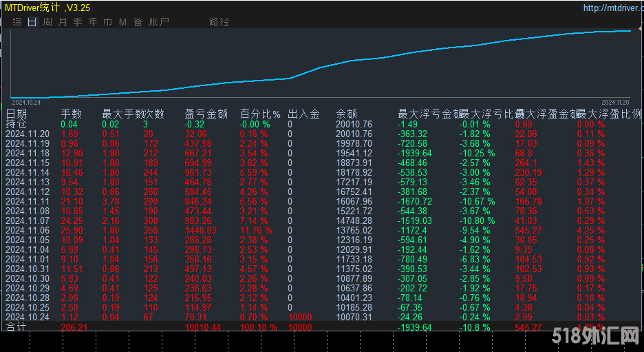Click the balance value 19978.70
Viewport: 644px width, 352px height.
pos(354,143)
